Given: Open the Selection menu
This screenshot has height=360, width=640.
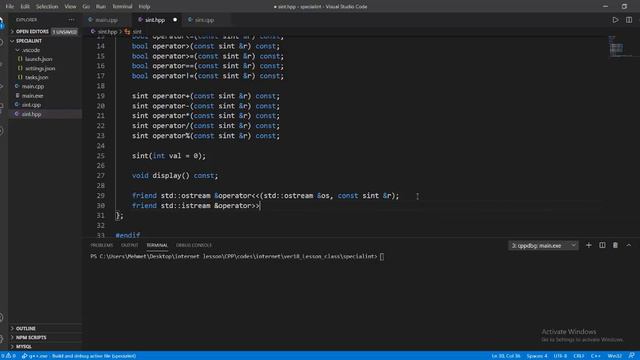Looking at the screenshot, I should [x=47, y=7].
